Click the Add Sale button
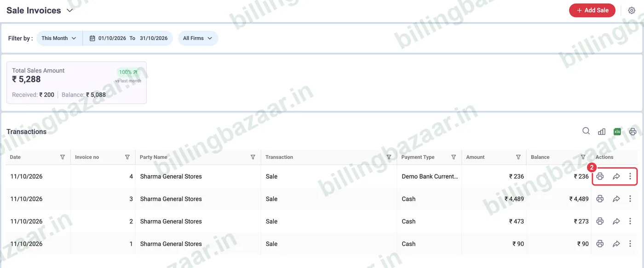This screenshot has height=268, width=644. click(x=592, y=10)
